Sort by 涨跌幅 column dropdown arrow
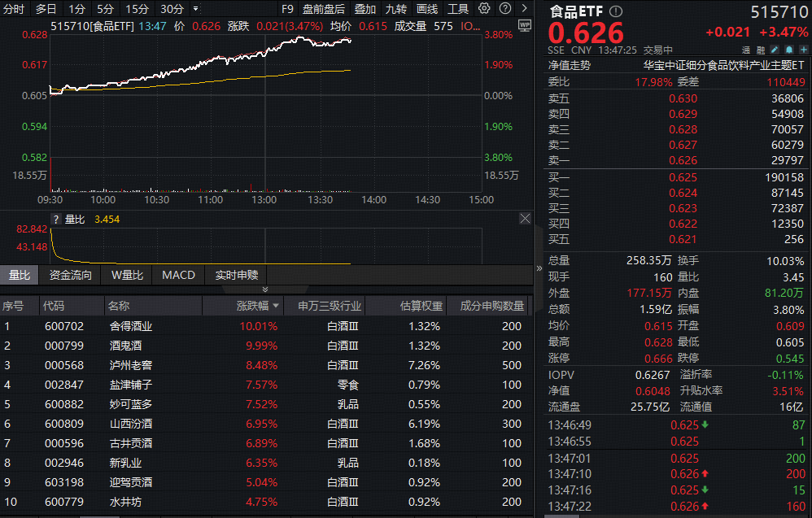812x518 pixels. [x=277, y=307]
